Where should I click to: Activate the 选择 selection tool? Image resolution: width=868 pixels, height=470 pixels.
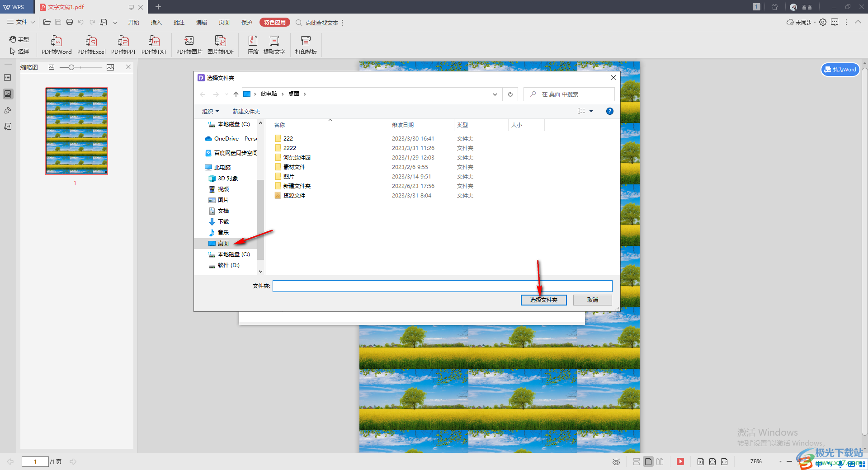click(x=19, y=51)
